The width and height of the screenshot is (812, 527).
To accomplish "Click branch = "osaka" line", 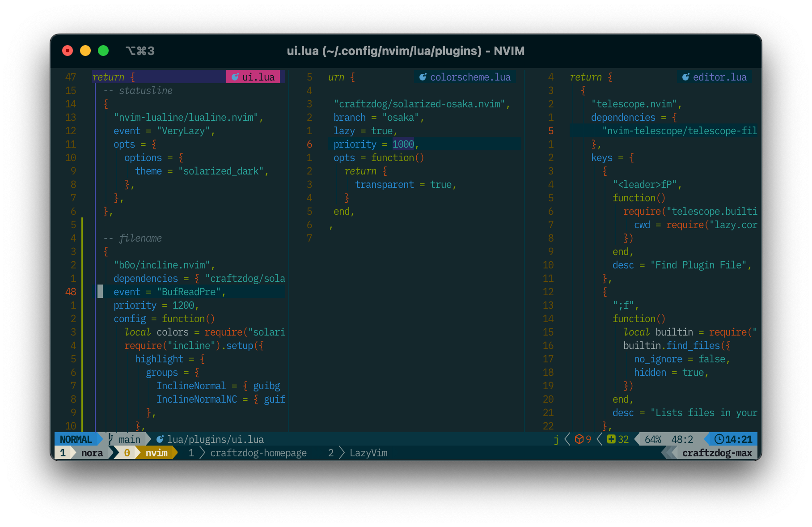I will [x=379, y=117].
